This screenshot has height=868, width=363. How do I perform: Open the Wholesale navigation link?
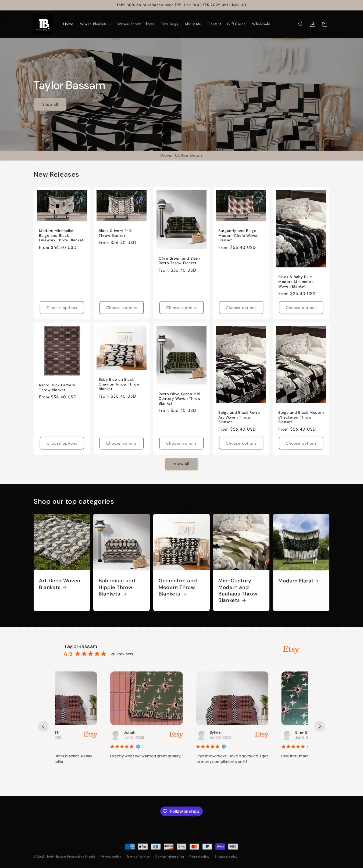[261, 24]
